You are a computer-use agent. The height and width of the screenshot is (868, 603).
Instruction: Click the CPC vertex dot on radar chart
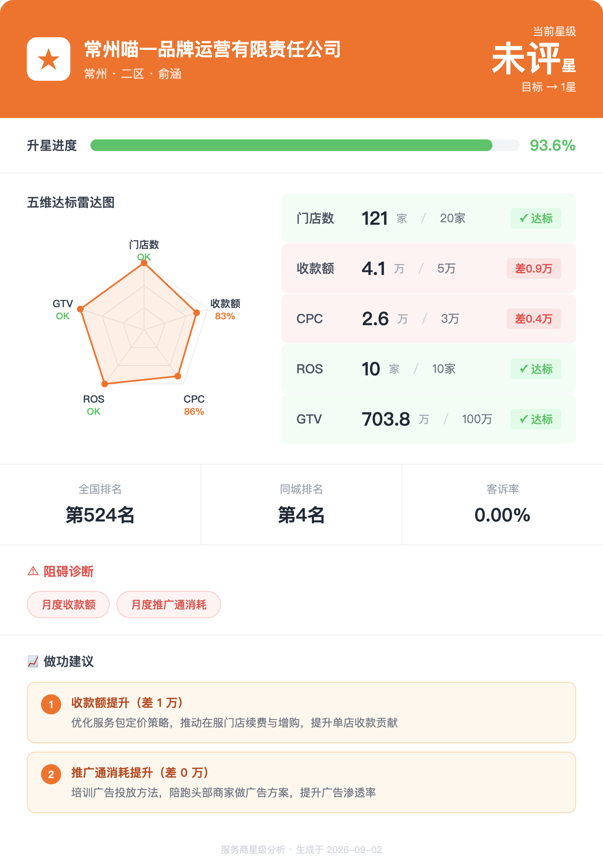pos(178,376)
